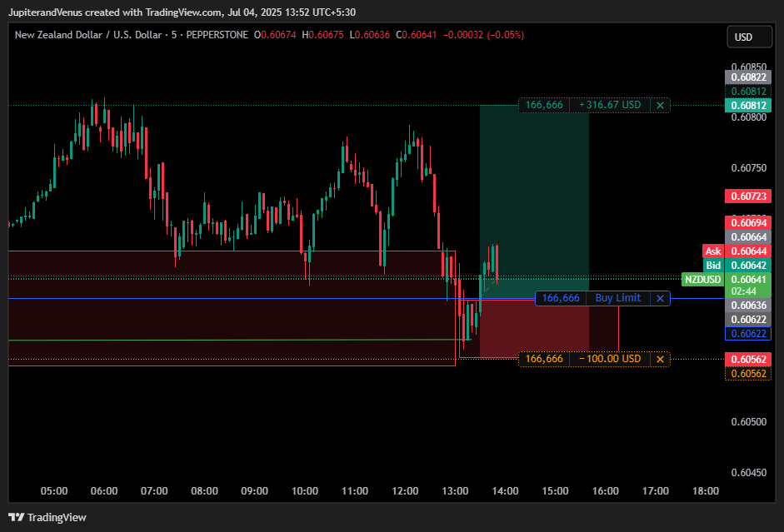Viewport: 784px width, 532px height.
Task: Click the 166,666 quantity on Buy Limit line
Action: [561, 298]
